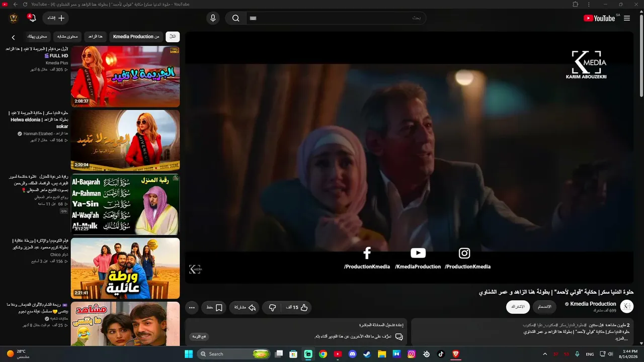Open the الجريمة لا تفيد 2:08:37 video thumbnail

(x=125, y=76)
